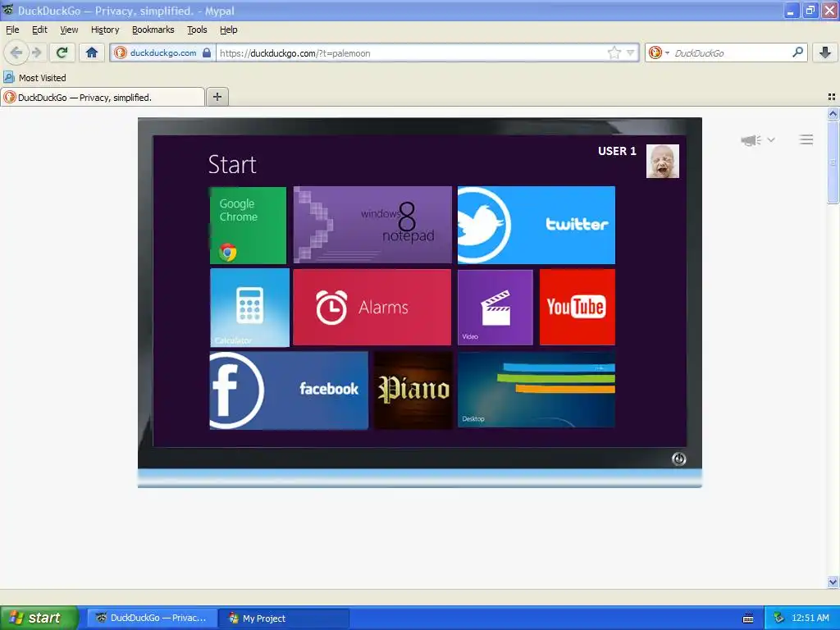
Task: Expand the chevron next to megaphone icon
Action: (x=771, y=139)
